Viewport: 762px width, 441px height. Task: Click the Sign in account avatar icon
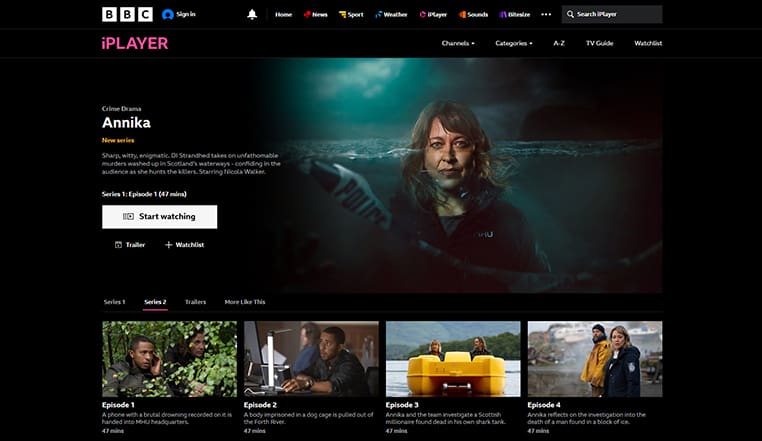[168, 15]
